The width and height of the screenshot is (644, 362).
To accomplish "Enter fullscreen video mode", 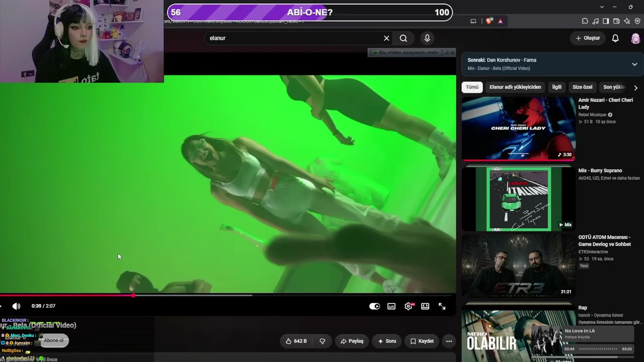I will [x=442, y=306].
